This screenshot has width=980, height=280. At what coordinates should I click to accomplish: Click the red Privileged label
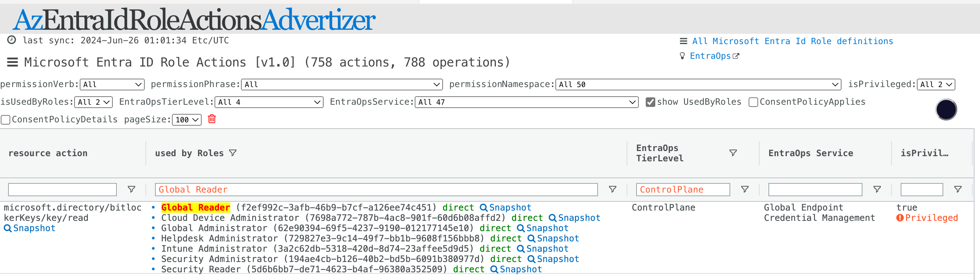(931, 218)
